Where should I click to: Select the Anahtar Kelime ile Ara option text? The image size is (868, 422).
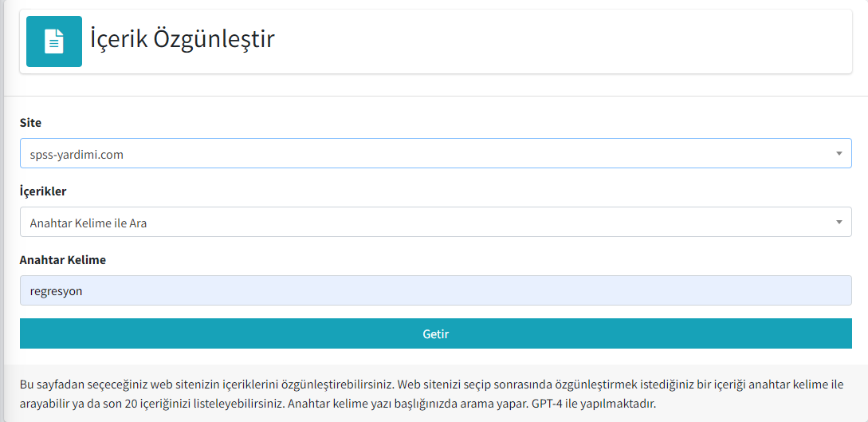click(x=88, y=223)
